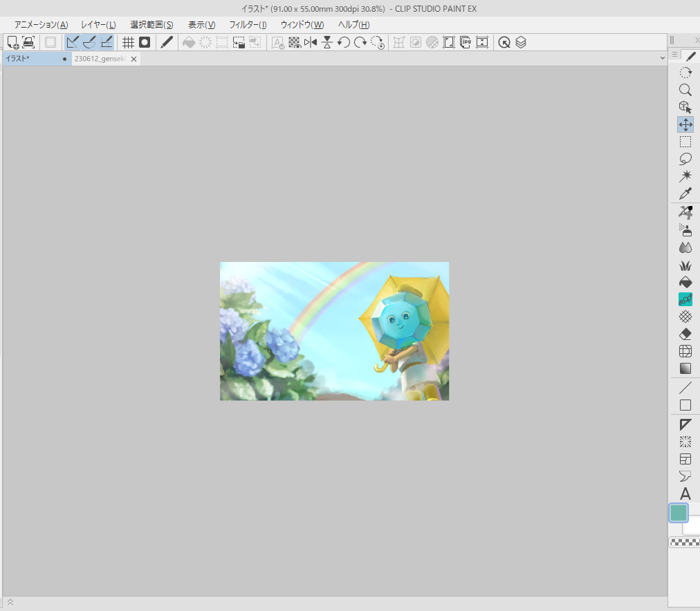Click the mesh transform command icon
Image resolution: width=700 pixels, height=611 pixels.
[398, 42]
